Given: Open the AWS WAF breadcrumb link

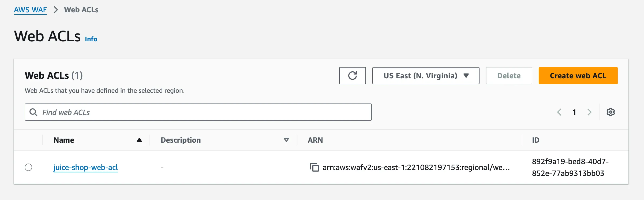Looking at the screenshot, I should click(30, 10).
